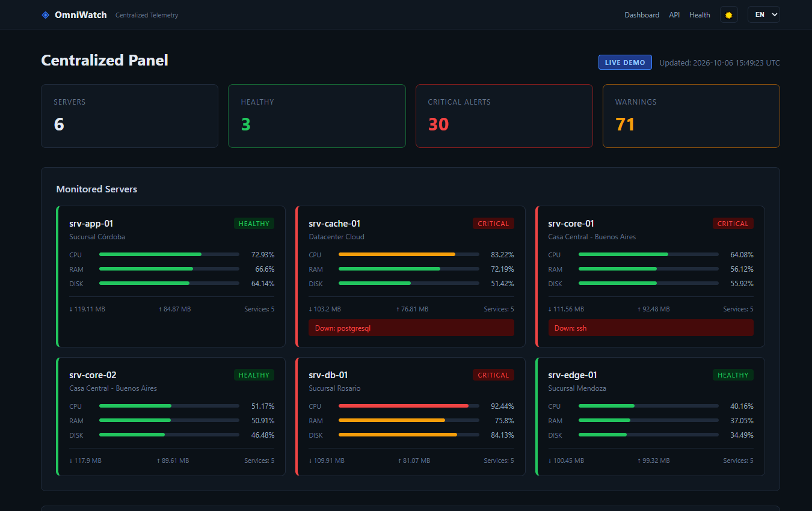812x511 pixels.
Task: Click the 92.44% CPU value
Action: point(502,406)
